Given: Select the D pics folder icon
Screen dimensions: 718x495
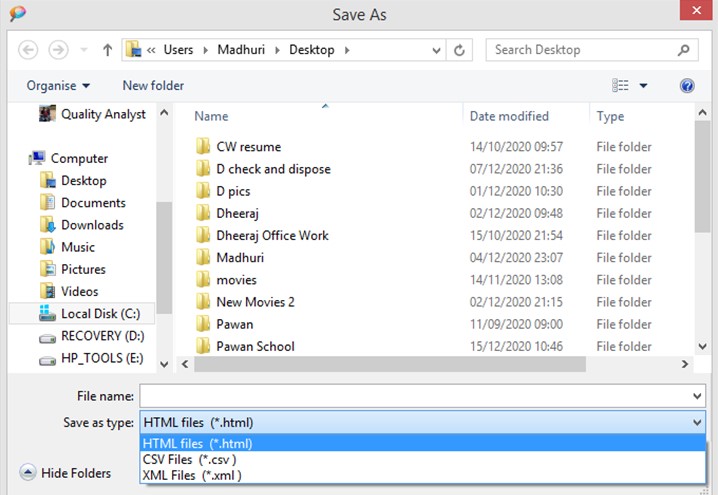Looking at the screenshot, I should tap(203, 191).
